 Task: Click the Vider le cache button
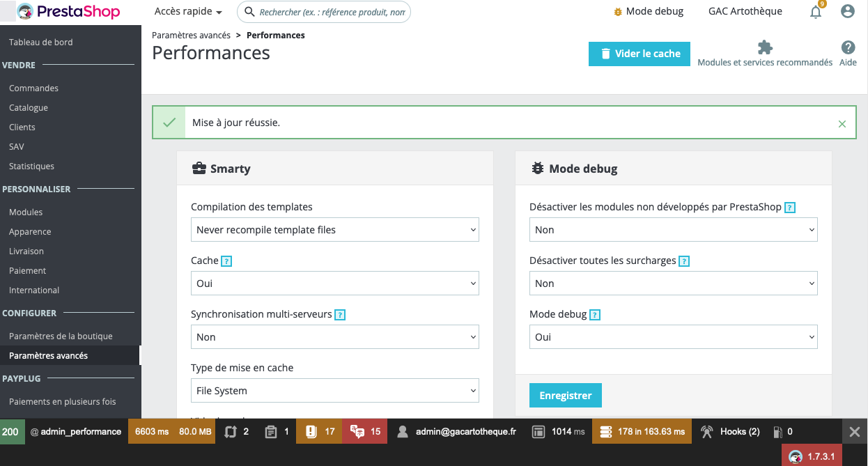640,54
